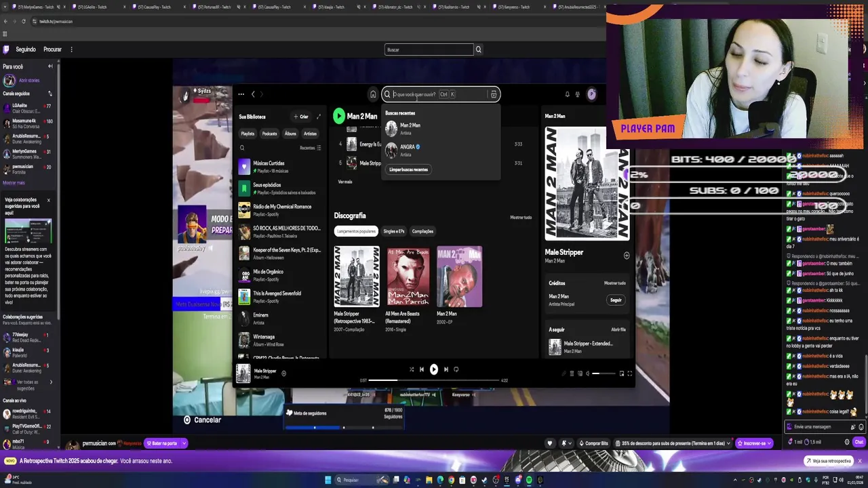This screenshot has height=488, width=868.
Task: Choose ANGRA recent search result
Action: click(x=442, y=150)
